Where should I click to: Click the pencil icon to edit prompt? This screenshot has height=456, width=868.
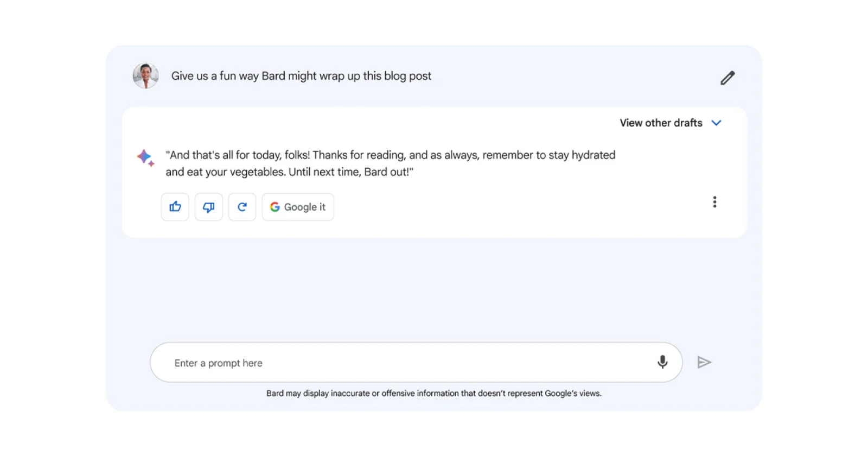click(x=727, y=78)
